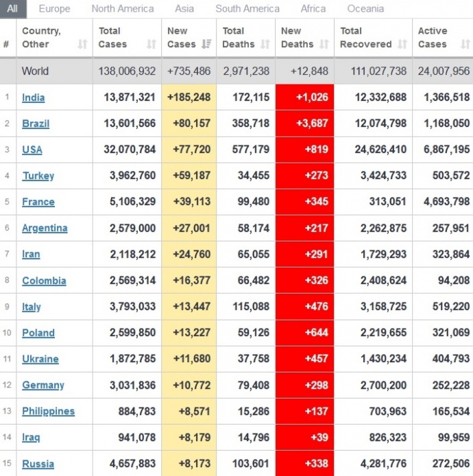Screen dimensions: 473x476
Task: Toggle the New Cases descending sort icon
Action: (206, 45)
